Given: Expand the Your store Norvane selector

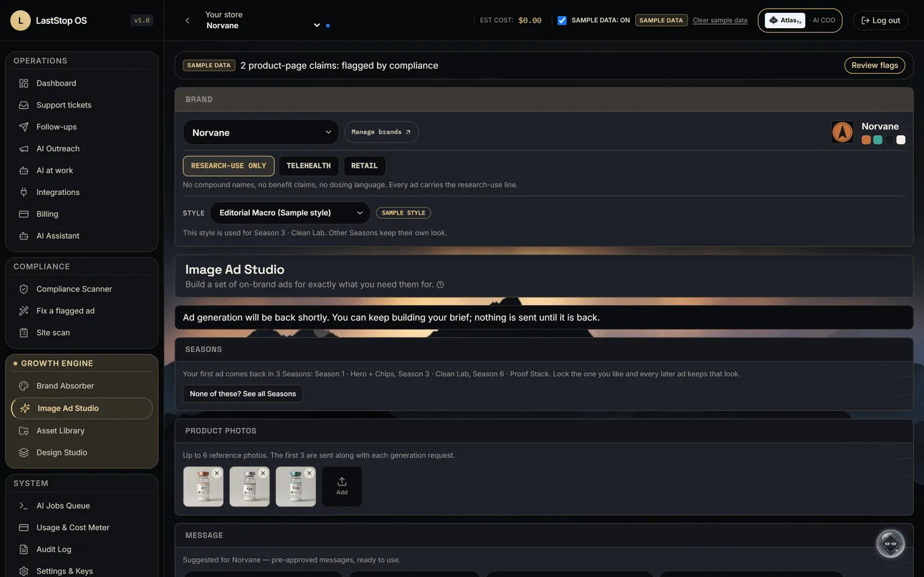Looking at the screenshot, I should [263, 20].
